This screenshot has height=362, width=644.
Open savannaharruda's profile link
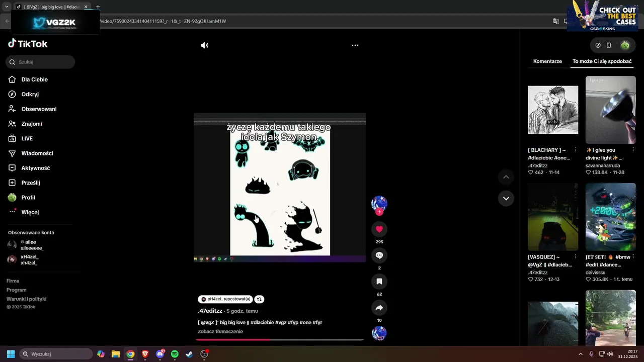click(x=603, y=165)
